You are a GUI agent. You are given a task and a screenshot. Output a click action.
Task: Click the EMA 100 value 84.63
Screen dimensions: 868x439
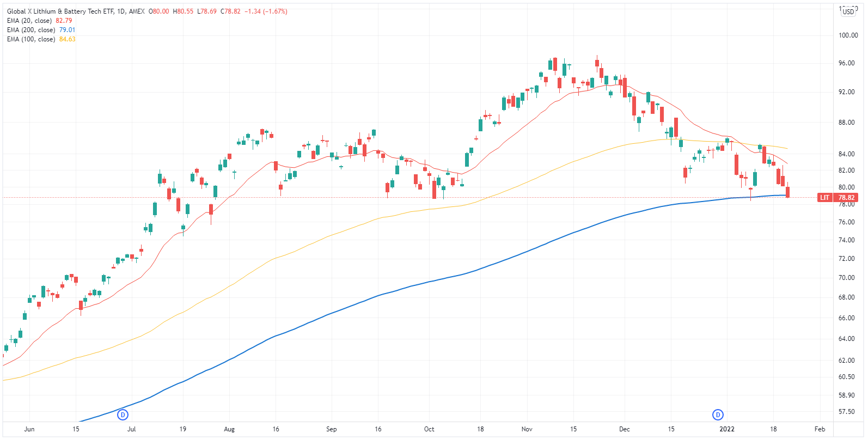(x=67, y=39)
